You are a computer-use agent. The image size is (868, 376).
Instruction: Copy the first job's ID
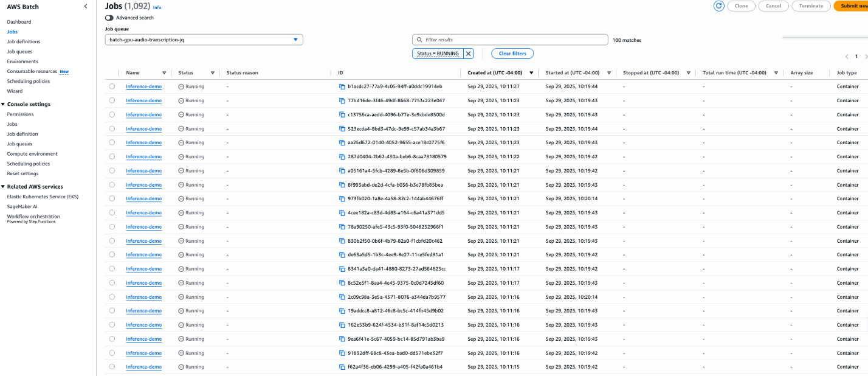(x=342, y=86)
